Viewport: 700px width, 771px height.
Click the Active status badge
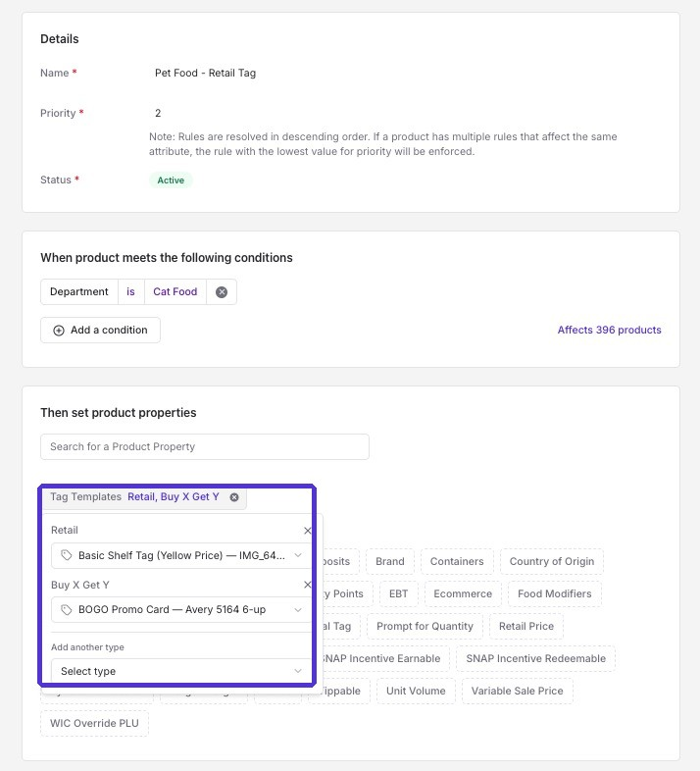click(171, 180)
